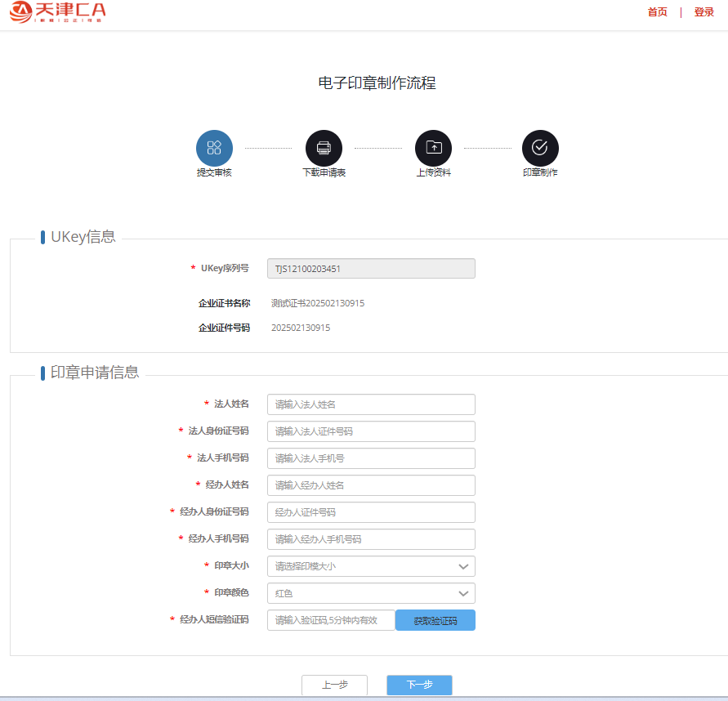Focus the 经办人手机号码 input field
The image size is (728, 701).
click(x=371, y=539)
